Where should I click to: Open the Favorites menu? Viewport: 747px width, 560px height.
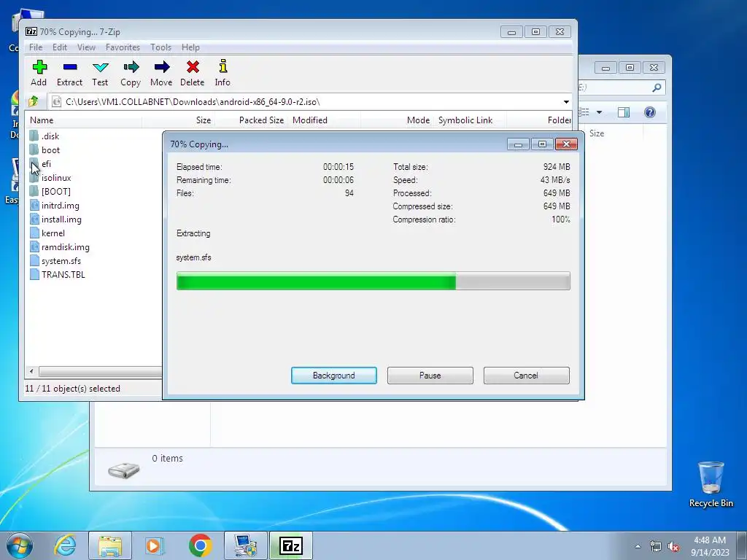point(123,47)
